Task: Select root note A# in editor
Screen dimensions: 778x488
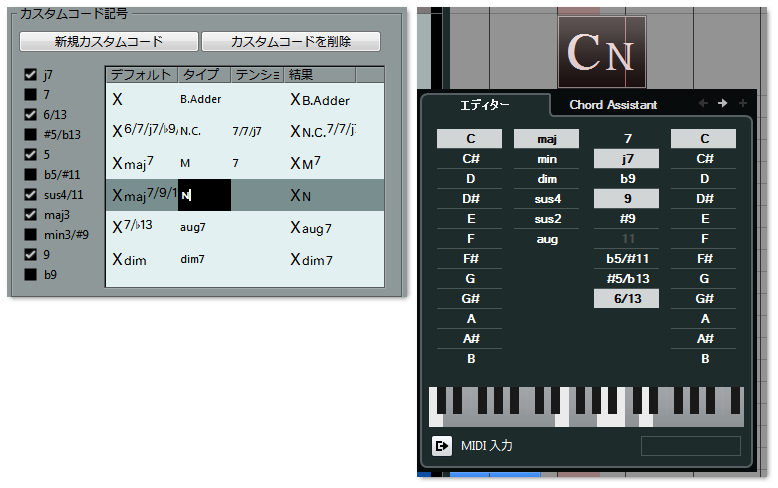Action: 470,339
